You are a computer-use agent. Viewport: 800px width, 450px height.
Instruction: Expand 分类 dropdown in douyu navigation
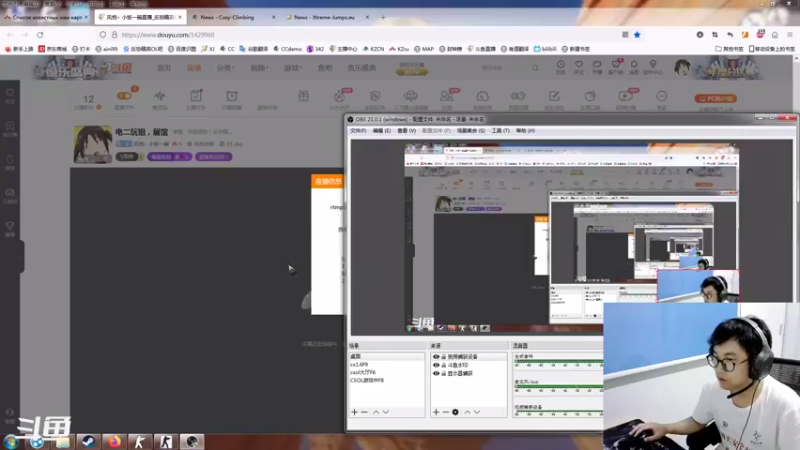coord(225,68)
